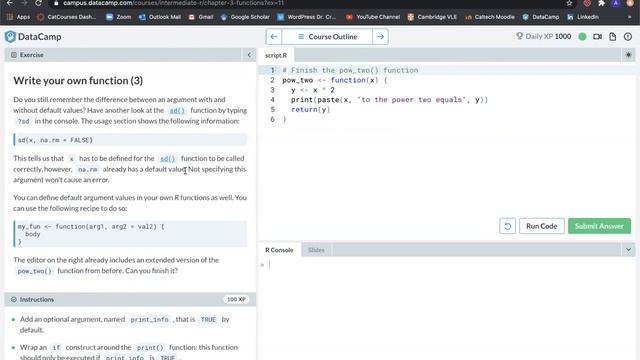Click the Run Code button

click(542, 226)
